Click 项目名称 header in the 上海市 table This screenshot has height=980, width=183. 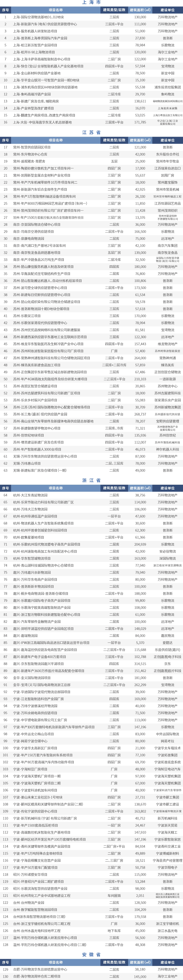point(56,10)
